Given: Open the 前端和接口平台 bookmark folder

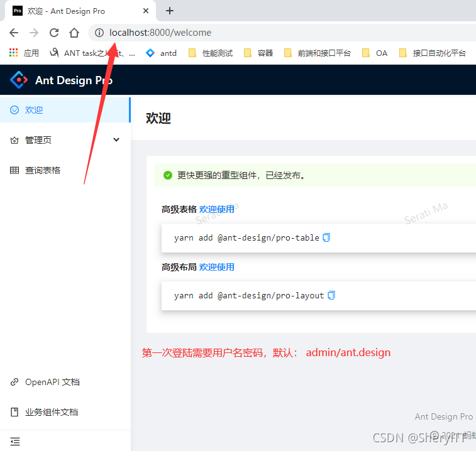Looking at the screenshot, I should 318,53.
